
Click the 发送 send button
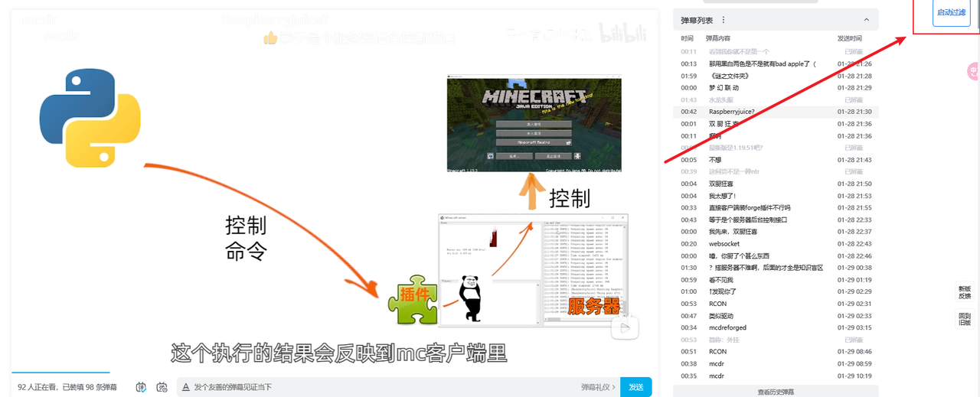tap(636, 387)
